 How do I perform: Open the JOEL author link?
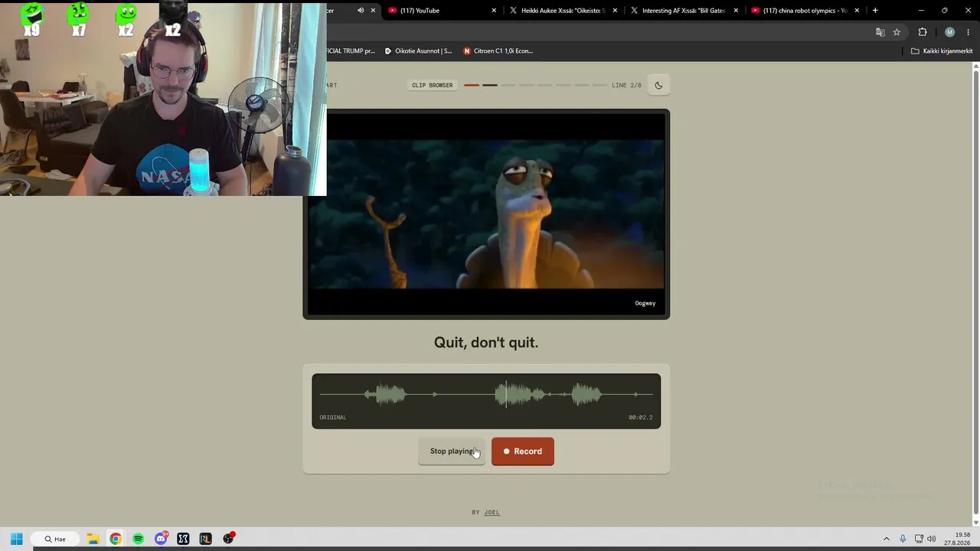coord(492,512)
